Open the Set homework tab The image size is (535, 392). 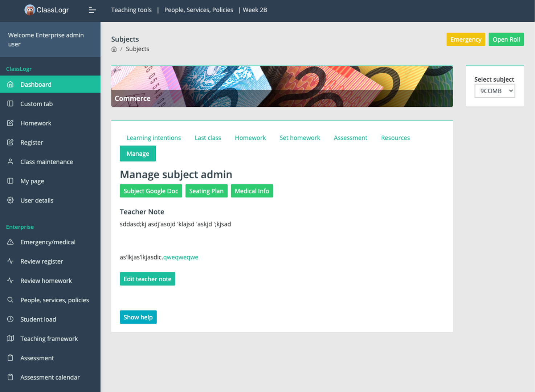[x=299, y=138]
